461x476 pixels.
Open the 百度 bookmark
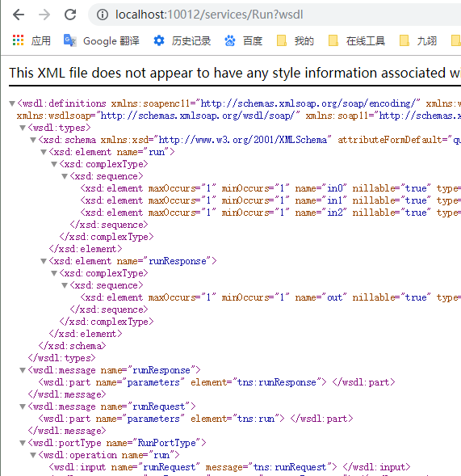coord(243,40)
